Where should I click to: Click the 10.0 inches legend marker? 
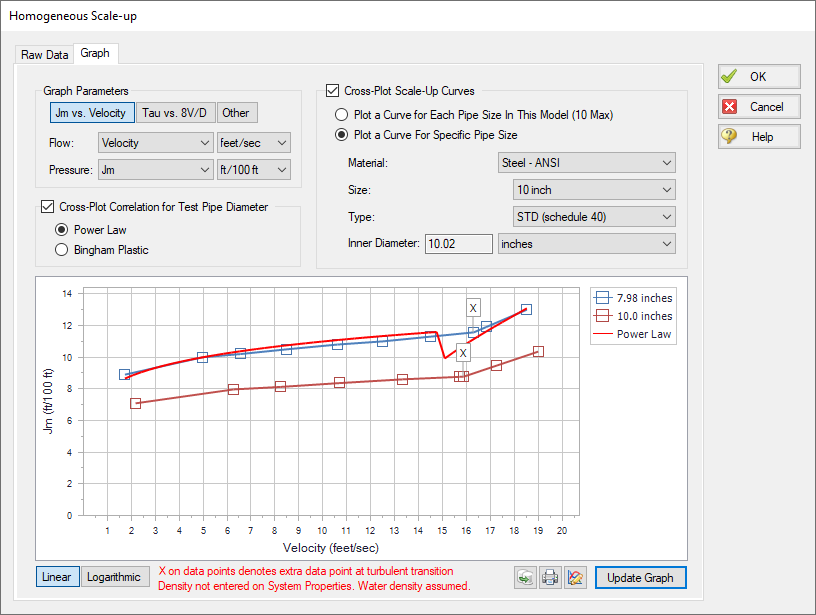pos(602,316)
